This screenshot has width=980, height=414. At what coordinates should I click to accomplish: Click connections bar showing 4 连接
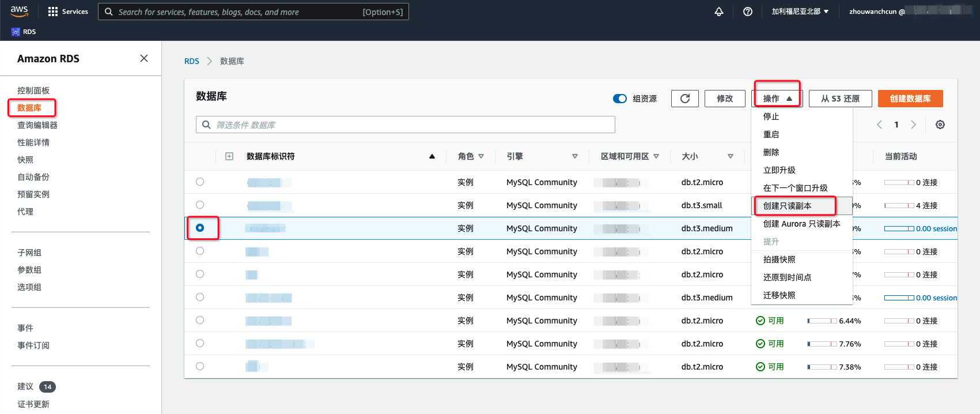(x=899, y=205)
